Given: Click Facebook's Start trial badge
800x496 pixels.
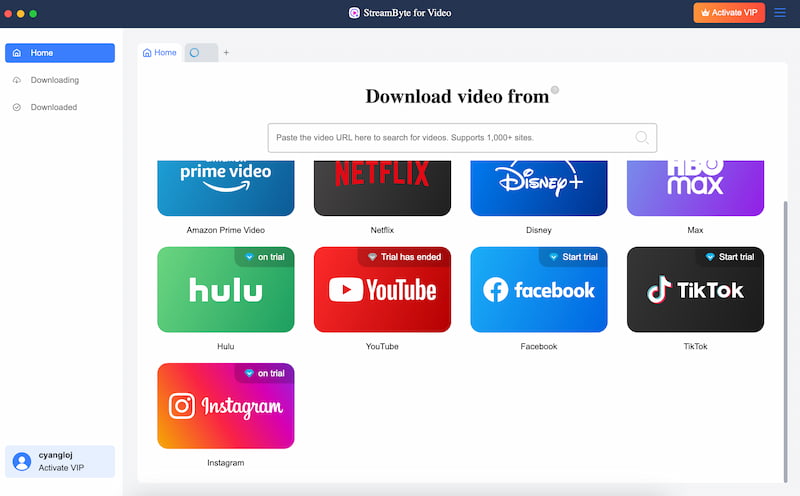Looking at the screenshot, I should pyautogui.click(x=573, y=257).
